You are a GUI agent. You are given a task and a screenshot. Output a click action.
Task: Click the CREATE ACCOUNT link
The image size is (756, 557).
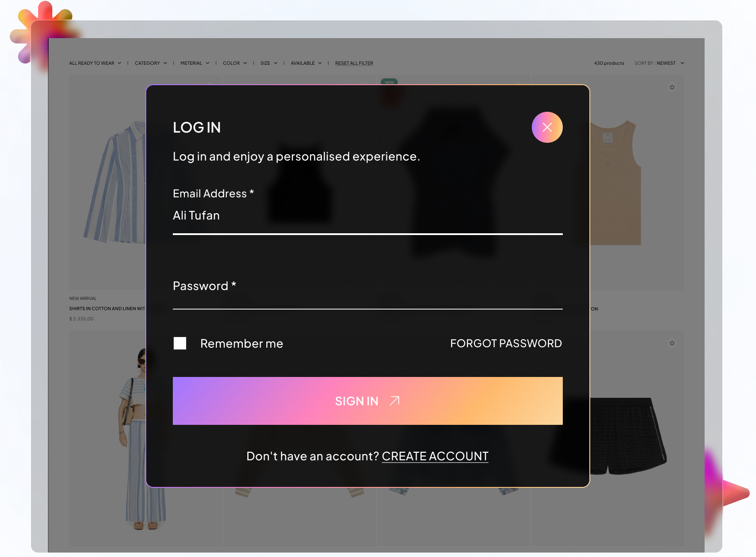click(435, 456)
